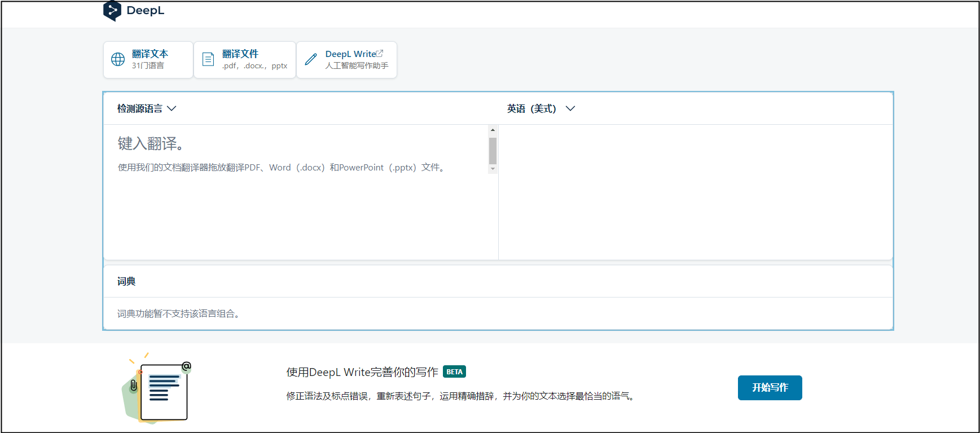Click the DeepL wordmark text in header
This screenshot has width=980, height=433.
(x=145, y=11)
